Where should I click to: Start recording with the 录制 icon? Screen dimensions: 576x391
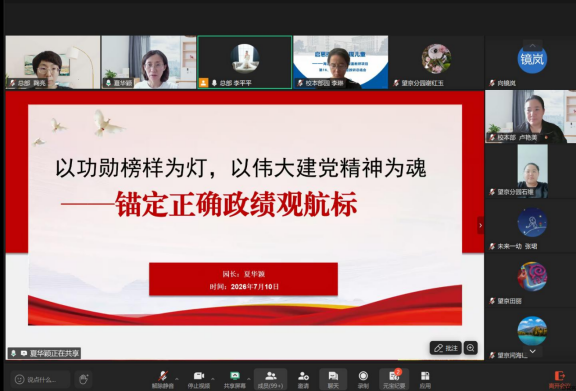pyautogui.click(x=363, y=380)
